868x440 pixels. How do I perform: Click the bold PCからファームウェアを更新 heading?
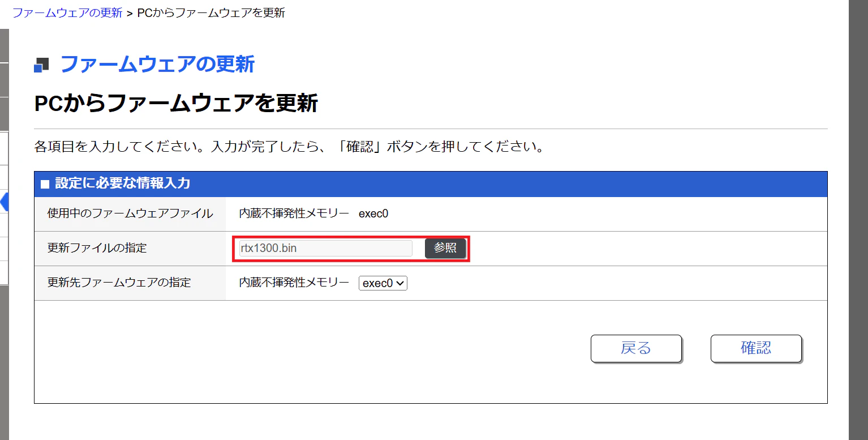176,104
